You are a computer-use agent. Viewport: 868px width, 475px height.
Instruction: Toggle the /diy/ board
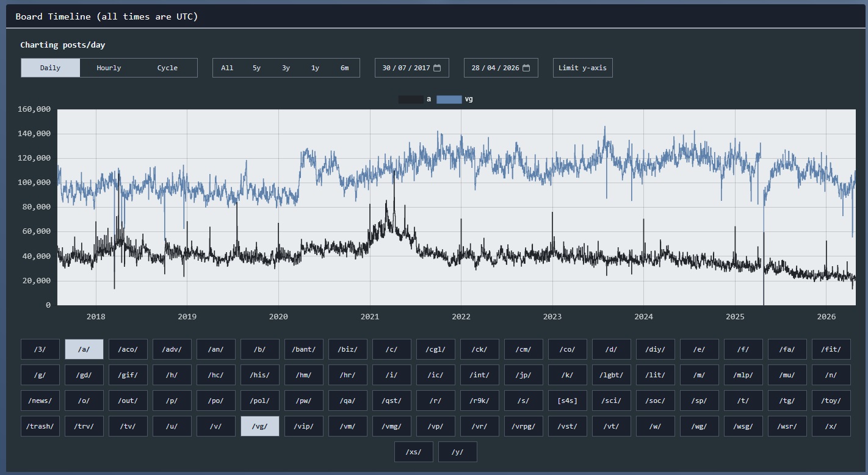[656, 349]
